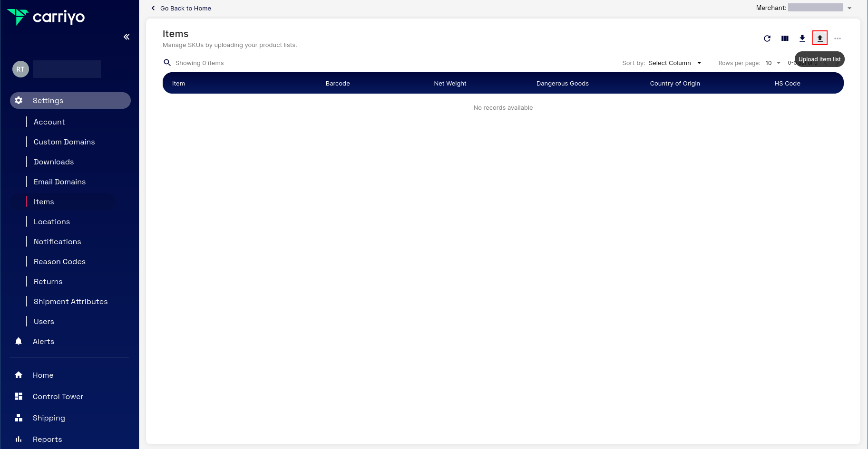
Task: Click the Control Tower dashboard icon
Action: click(x=19, y=396)
